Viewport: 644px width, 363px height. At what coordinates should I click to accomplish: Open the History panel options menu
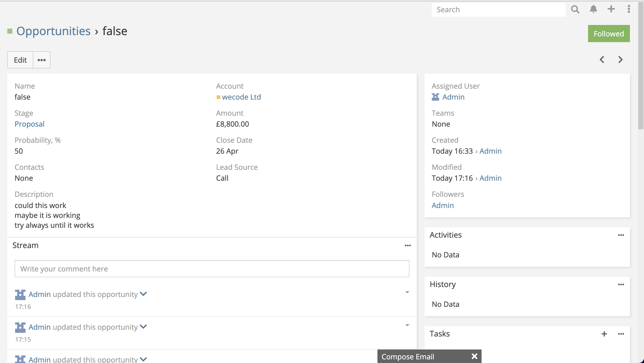621,284
